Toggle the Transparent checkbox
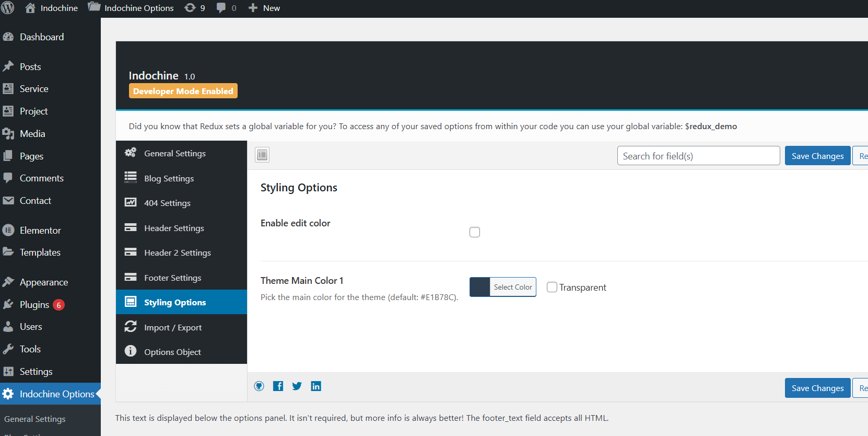 [552, 287]
